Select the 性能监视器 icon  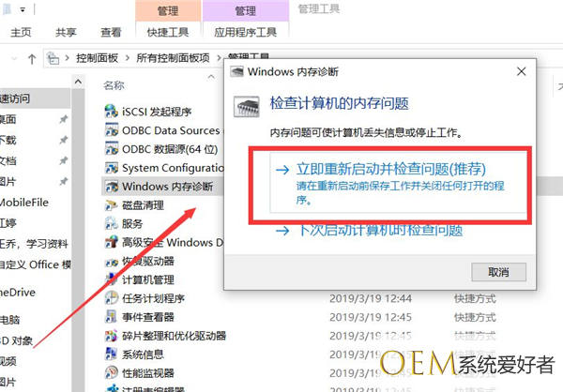[111, 372]
